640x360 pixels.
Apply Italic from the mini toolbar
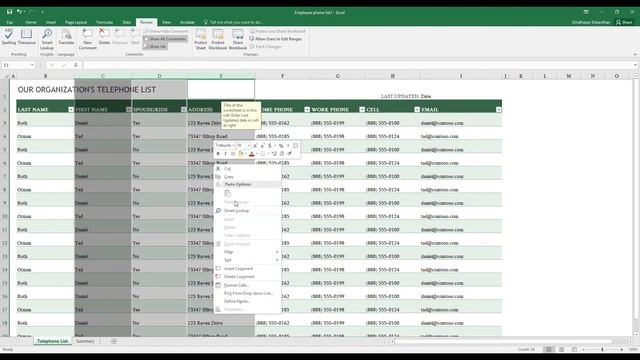pos(225,154)
